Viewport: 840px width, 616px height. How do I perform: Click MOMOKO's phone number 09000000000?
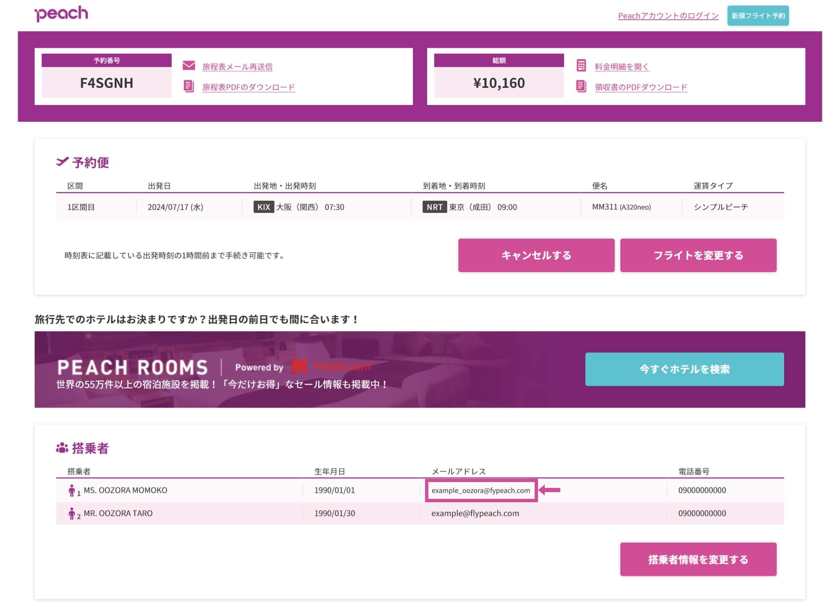[x=702, y=490]
